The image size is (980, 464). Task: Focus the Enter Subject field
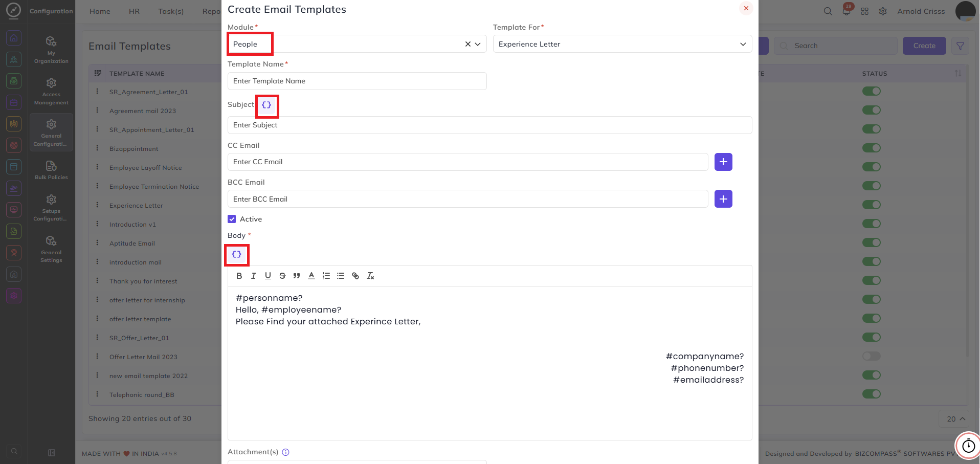[489, 125]
